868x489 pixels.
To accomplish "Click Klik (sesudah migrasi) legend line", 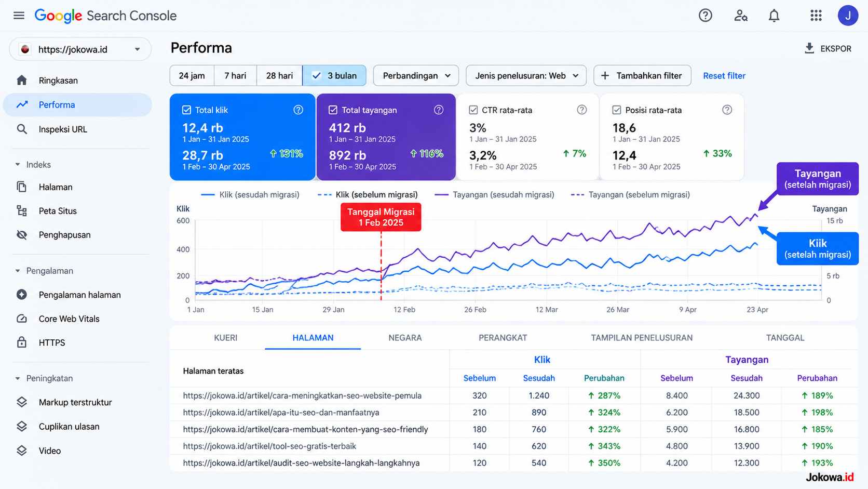I will [250, 194].
